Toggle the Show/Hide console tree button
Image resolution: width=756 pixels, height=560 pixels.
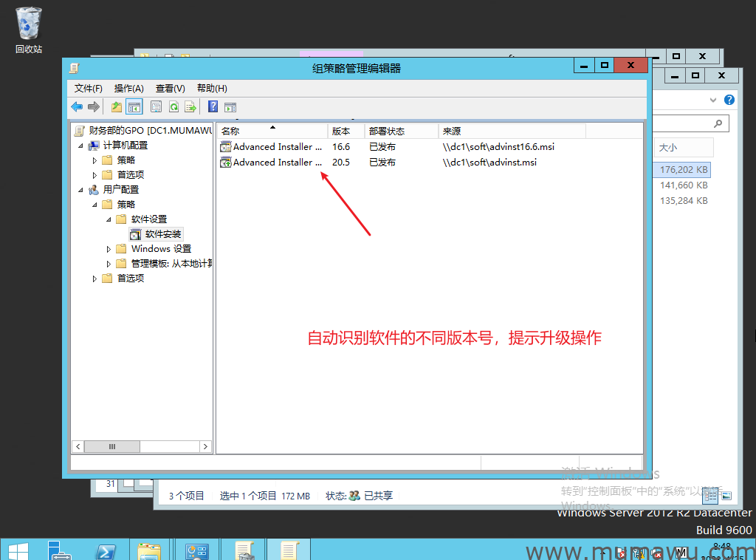click(x=134, y=107)
